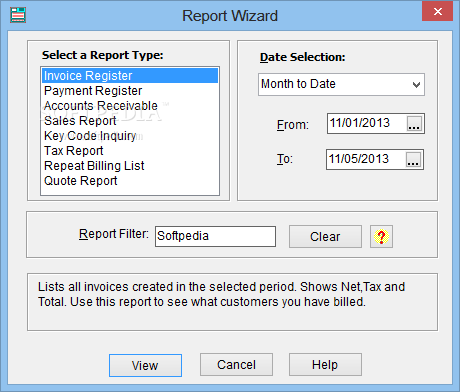
Task: Open the From date calendar picker button
Action: pyautogui.click(x=414, y=124)
